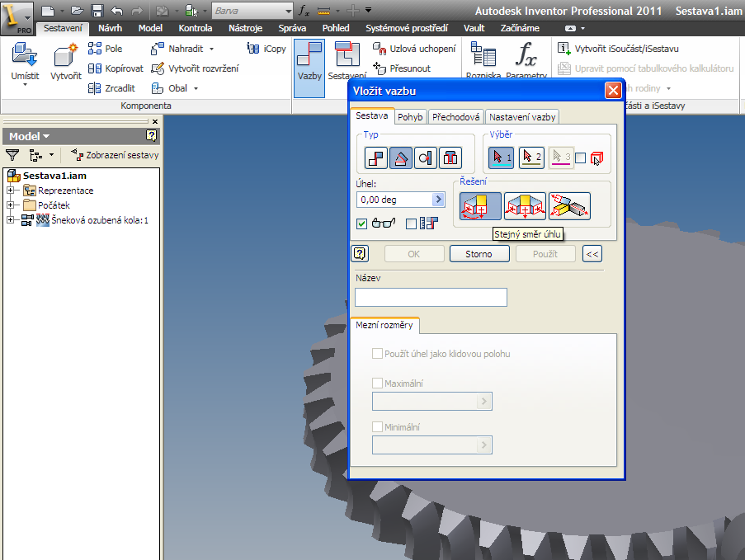Click the Název name input field
Screen dimensions: 745x560
[x=431, y=298]
